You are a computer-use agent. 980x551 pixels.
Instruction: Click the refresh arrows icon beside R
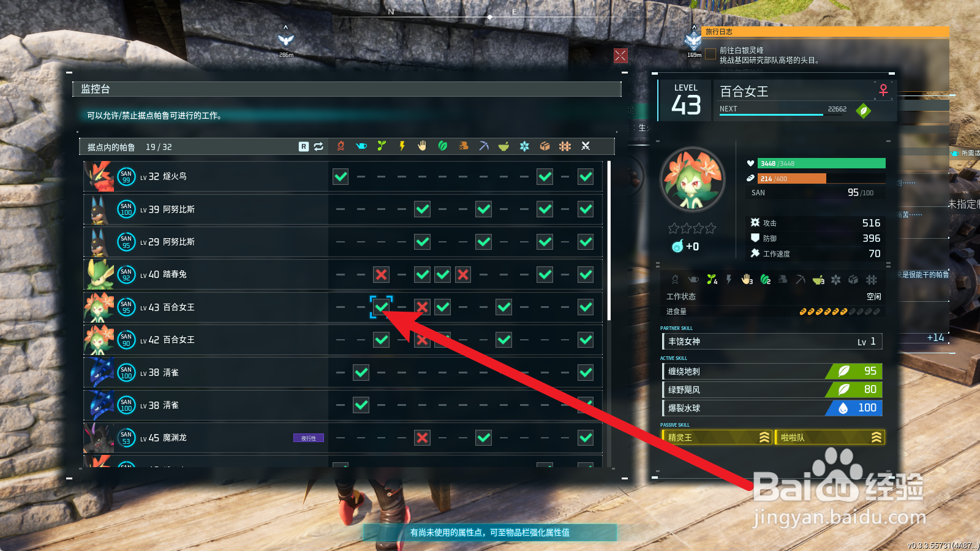click(318, 146)
